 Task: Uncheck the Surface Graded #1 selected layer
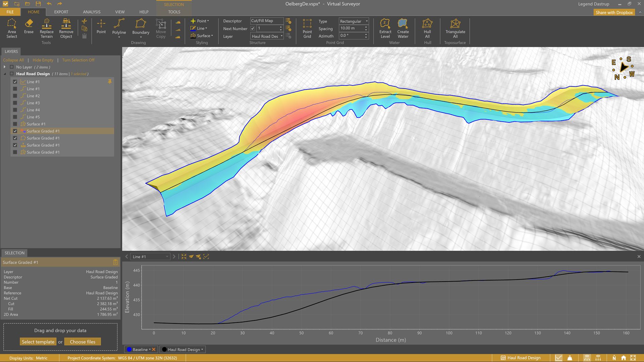pyautogui.click(x=15, y=131)
